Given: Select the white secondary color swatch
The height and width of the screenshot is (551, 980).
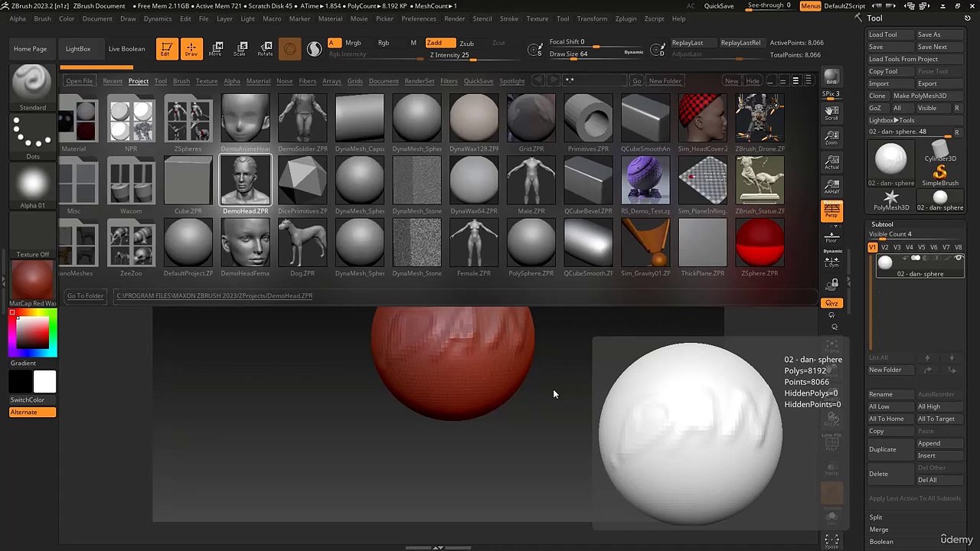Looking at the screenshot, I should click(x=44, y=382).
